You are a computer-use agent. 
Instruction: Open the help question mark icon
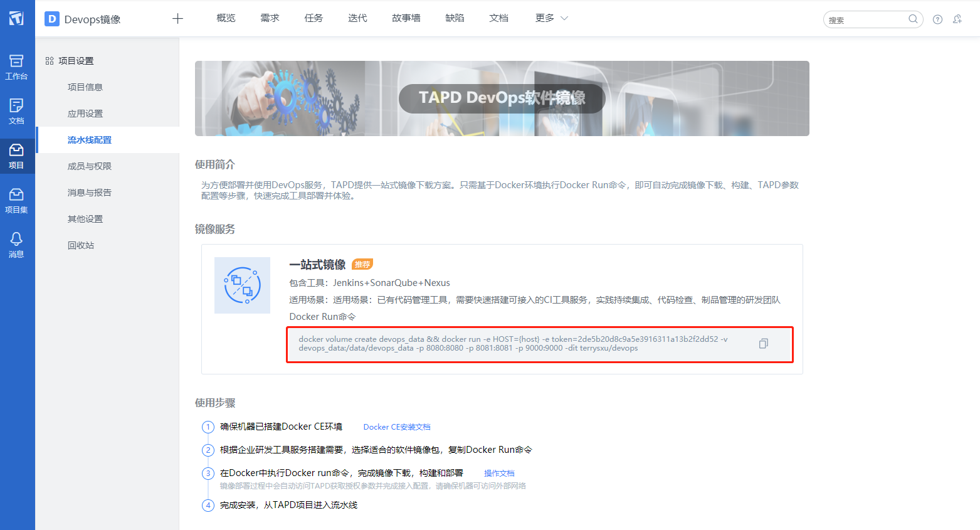937,19
